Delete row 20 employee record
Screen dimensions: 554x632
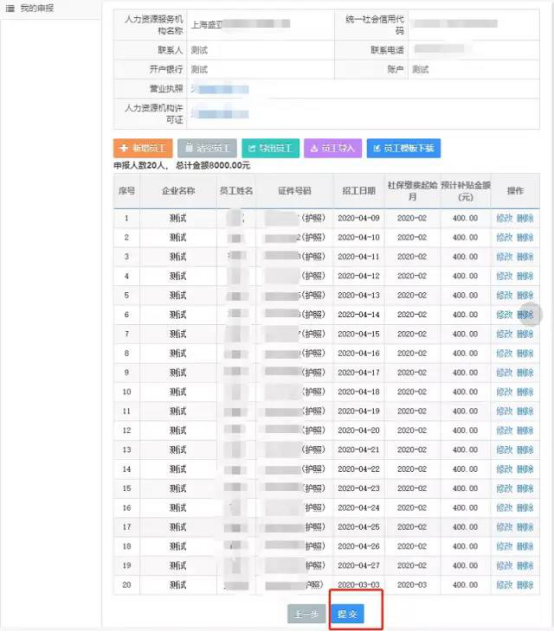pyautogui.click(x=525, y=585)
